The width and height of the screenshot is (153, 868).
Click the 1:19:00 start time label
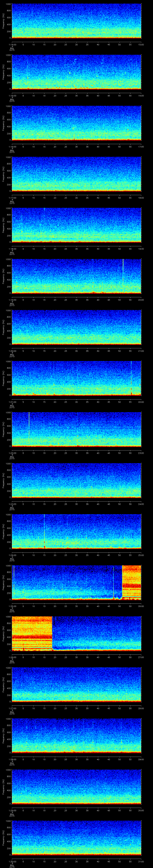pos(12,300)
